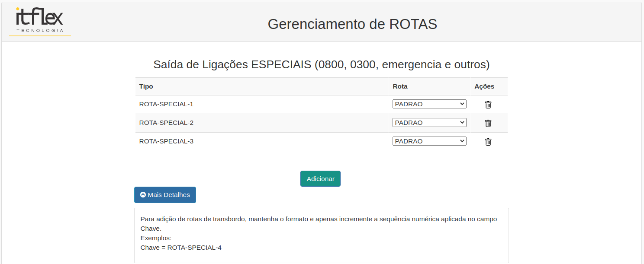This screenshot has width=644, height=264.
Task: Click the transbordo instructions paragraph
Action: [319, 219]
